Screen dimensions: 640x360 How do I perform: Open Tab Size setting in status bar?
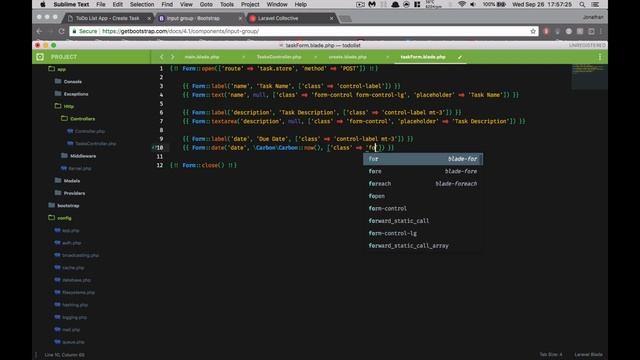pos(551,355)
